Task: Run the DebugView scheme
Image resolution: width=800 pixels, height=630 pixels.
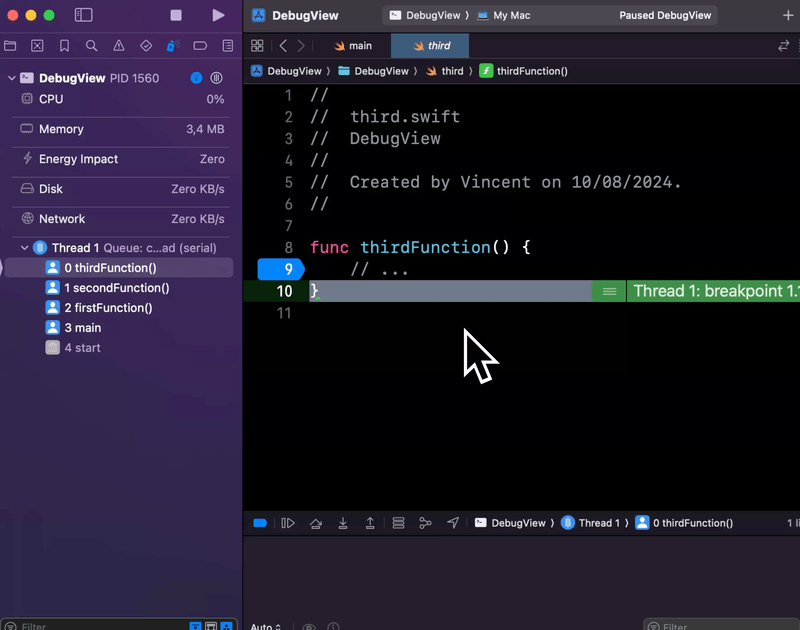Action: tap(218, 15)
